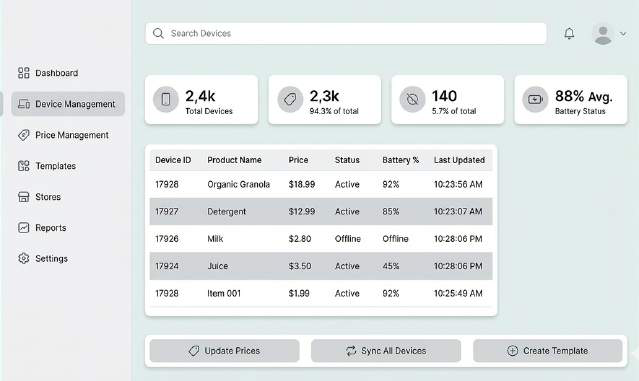Click the plus circle icon in Create Template
Image resolution: width=639 pixels, height=381 pixels.
tap(512, 351)
